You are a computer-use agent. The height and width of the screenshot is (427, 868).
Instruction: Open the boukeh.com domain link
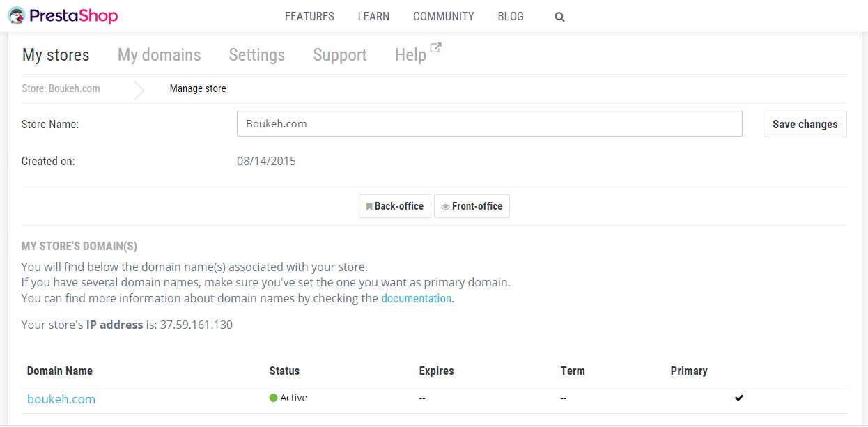click(x=61, y=399)
